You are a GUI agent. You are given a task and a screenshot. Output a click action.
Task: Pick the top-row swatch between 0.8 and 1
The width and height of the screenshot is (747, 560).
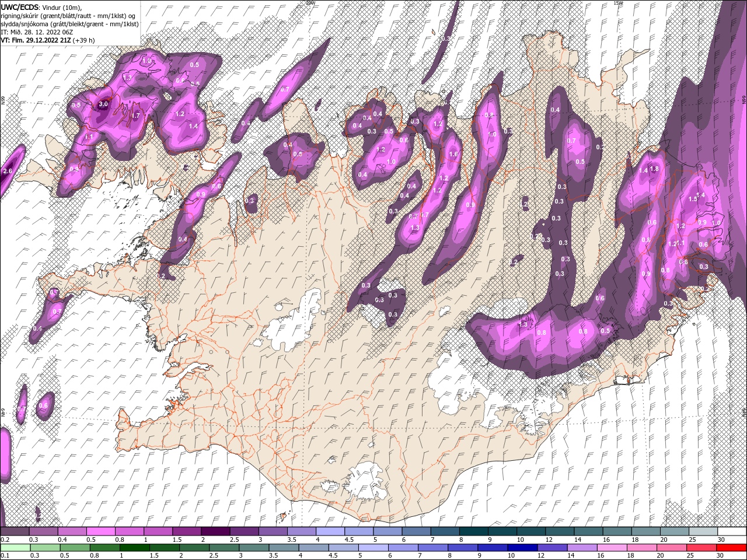pyautogui.click(x=129, y=531)
